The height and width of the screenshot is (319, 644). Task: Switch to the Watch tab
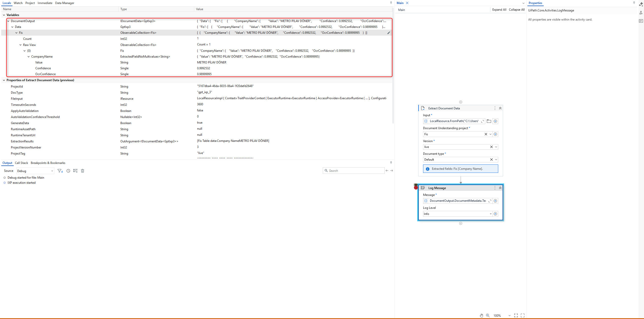tap(18, 3)
